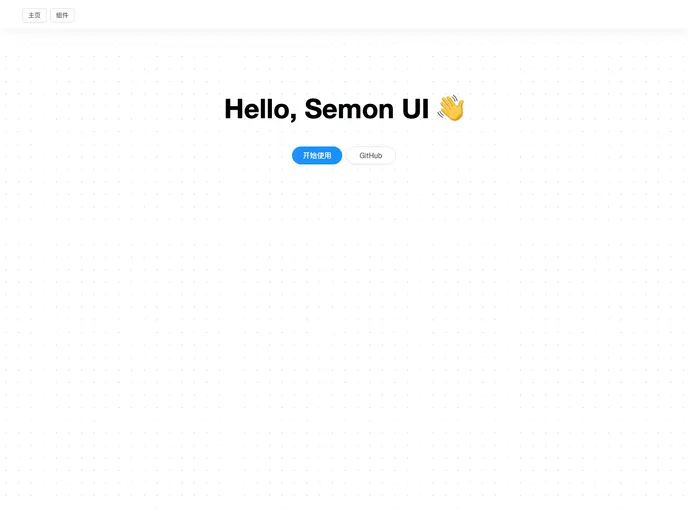Screen dimensions: 688x512
Task: Get started with the blue pill button
Action: 317,155
